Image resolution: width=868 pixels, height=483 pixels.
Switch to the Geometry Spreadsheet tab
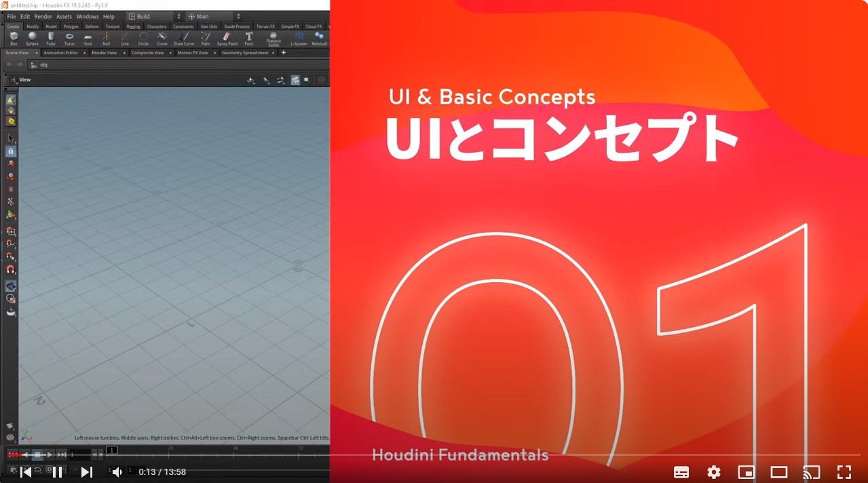[245, 52]
